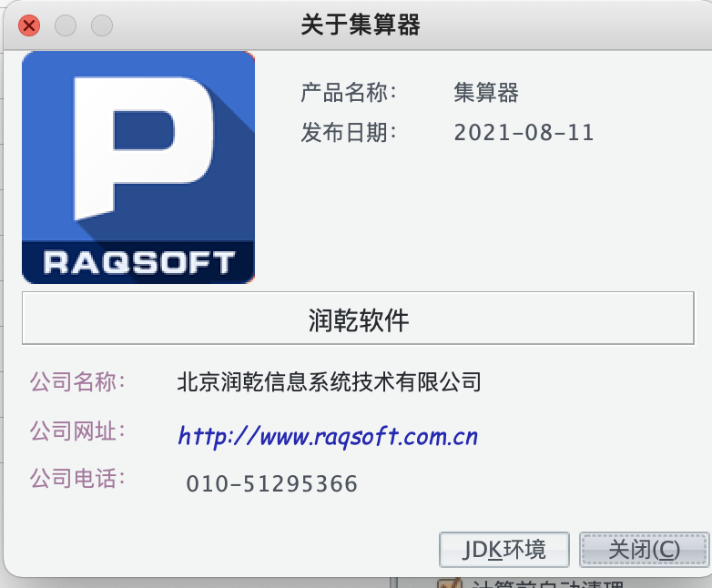This screenshot has height=588, width=712.
Task: Select phone number 010-51295366
Action: coord(271,483)
